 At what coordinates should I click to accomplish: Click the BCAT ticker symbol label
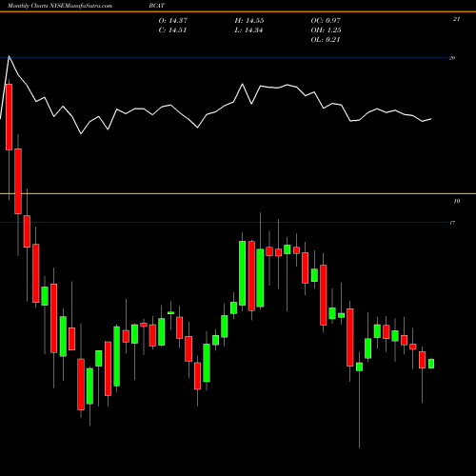(157, 6)
